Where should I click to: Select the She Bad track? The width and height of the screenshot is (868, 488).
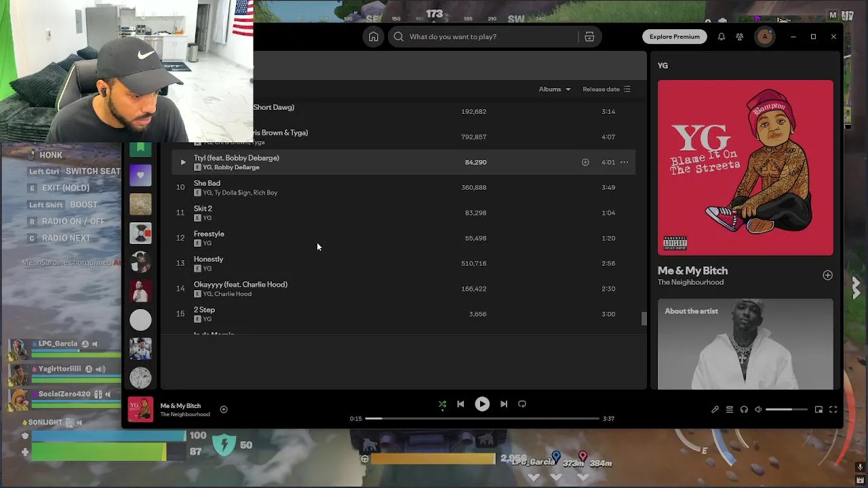coord(403,187)
